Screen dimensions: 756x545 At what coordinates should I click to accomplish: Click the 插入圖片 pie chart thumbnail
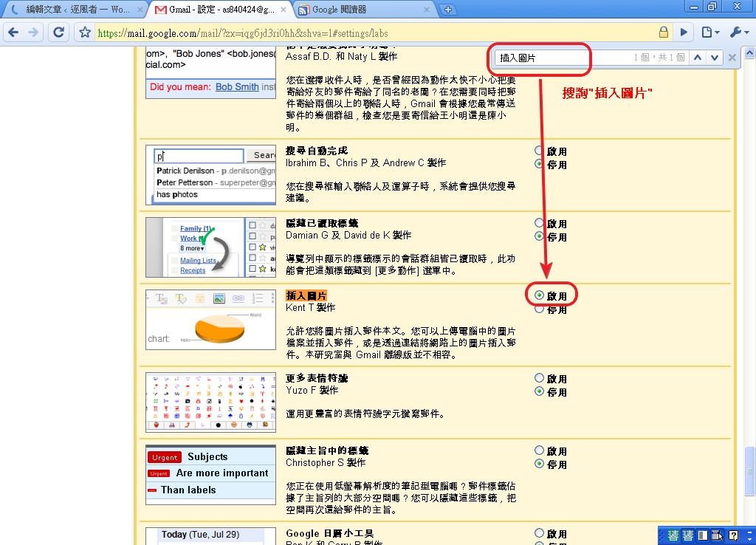click(210, 320)
